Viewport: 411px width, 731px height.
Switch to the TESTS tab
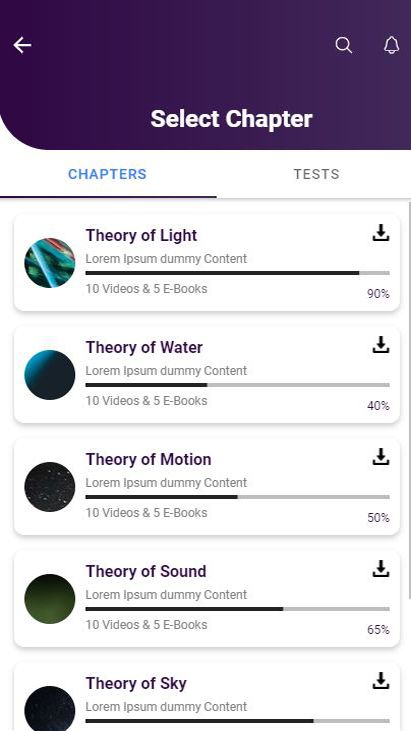(x=316, y=174)
